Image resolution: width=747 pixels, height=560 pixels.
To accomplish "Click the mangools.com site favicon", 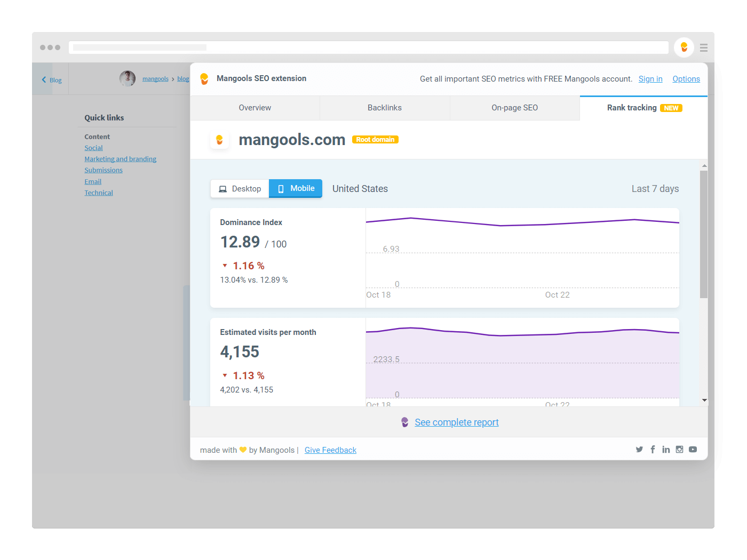I will tap(219, 140).
